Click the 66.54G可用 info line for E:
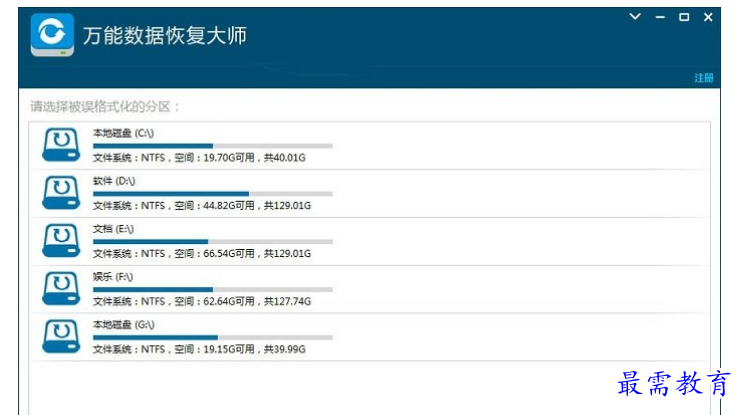The height and width of the screenshot is (415, 739). (x=202, y=253)
